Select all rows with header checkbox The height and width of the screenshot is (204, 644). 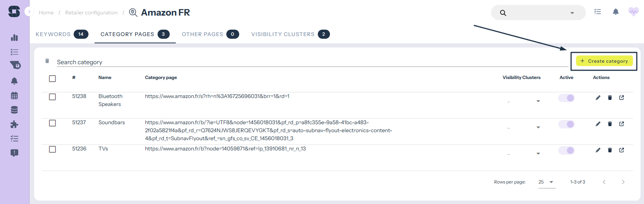[x=52, y=78]
